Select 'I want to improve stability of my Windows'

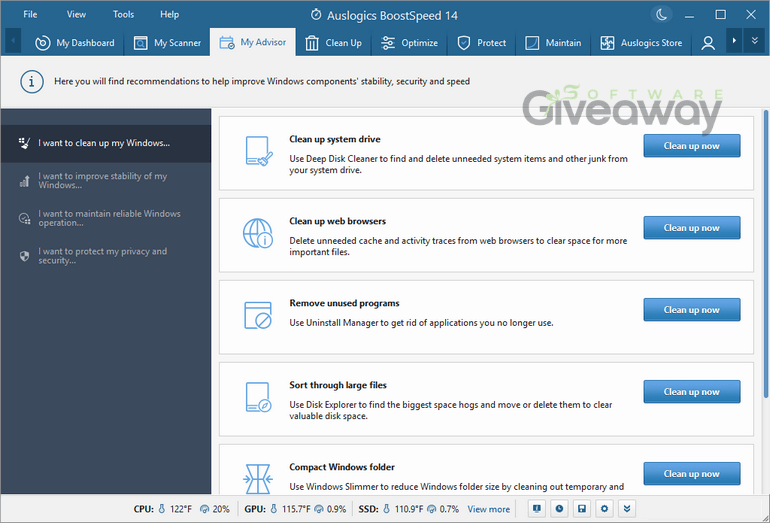pyautogui.click(x=106, y=180)
